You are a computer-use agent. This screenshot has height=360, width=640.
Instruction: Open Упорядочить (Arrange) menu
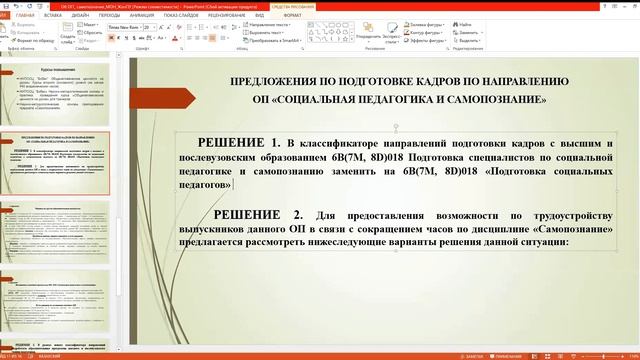click(368, 33)
